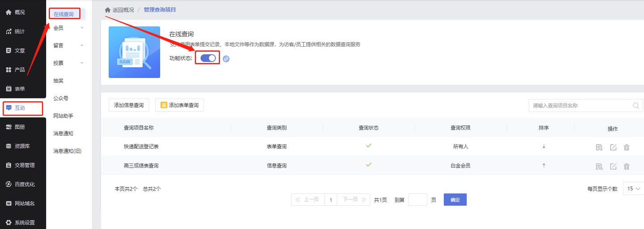View details of 快递配送登记表 row

pos(599,147)
